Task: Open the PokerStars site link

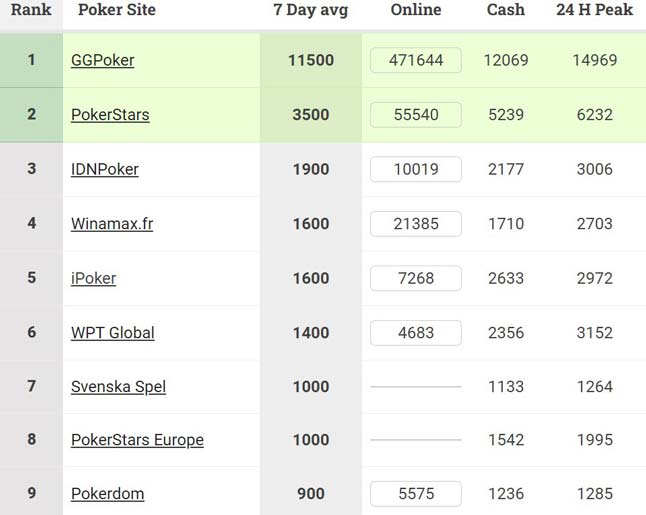Action: [110, 114]
